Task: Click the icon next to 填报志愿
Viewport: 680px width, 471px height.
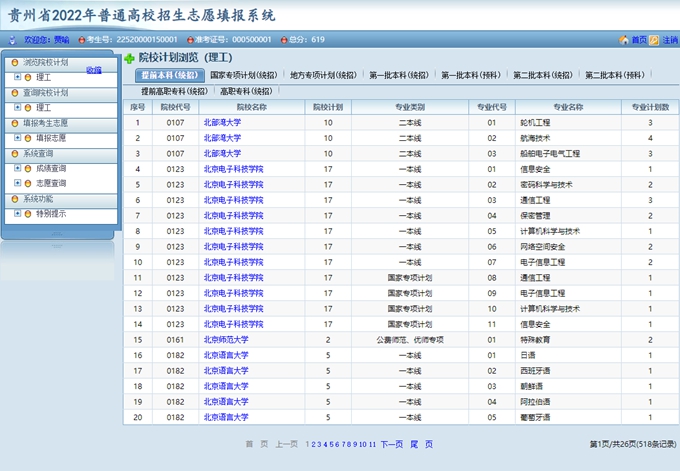Action: point(28,138)
